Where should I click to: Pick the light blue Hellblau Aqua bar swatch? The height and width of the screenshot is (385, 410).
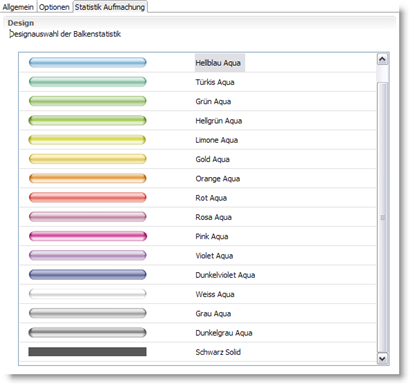coord(88,62)
